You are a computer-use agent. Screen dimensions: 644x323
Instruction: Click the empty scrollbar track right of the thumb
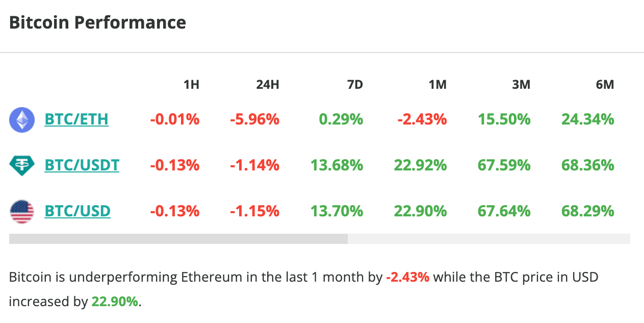click(x=488, y=239)
